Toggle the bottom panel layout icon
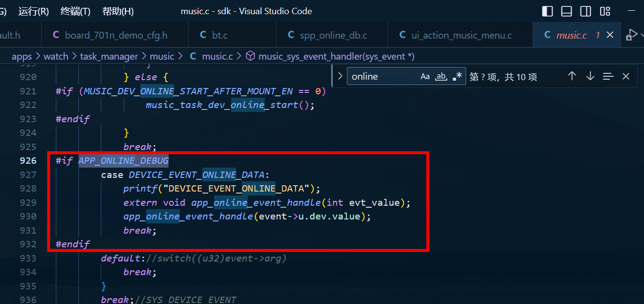644x304 pixels. [567, 11]
